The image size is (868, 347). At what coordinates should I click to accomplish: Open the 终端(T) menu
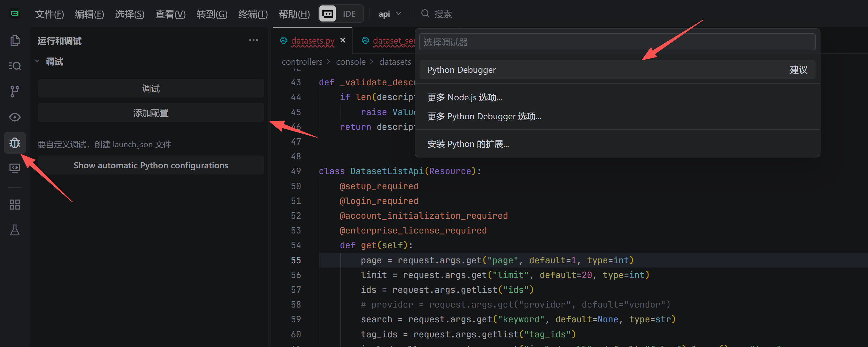pyautogui.click(x=253, y=14)
